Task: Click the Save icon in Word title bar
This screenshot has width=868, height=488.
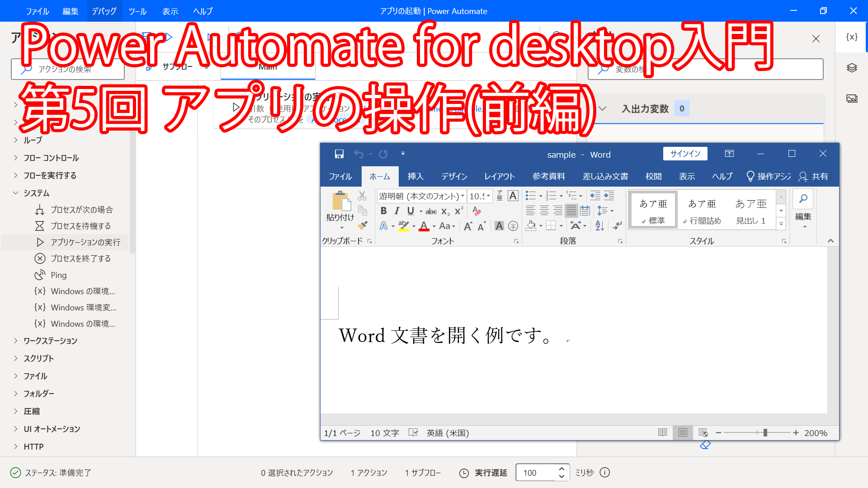Action: [x=339, y=154]
